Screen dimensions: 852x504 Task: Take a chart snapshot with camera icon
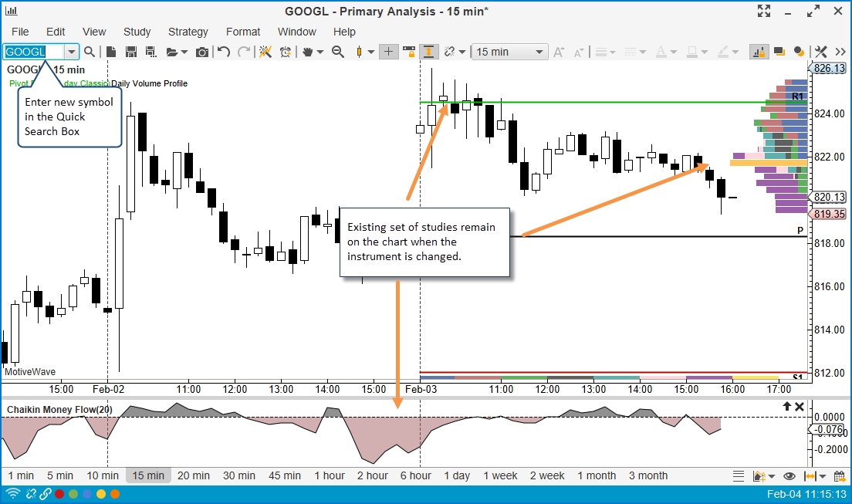(x=202, y=52)
